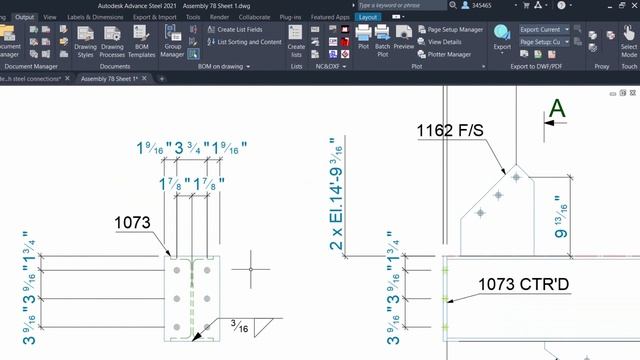Select the 1073 part label on left view
This screenshot has width=640, height=360.
tap(132, 222)
